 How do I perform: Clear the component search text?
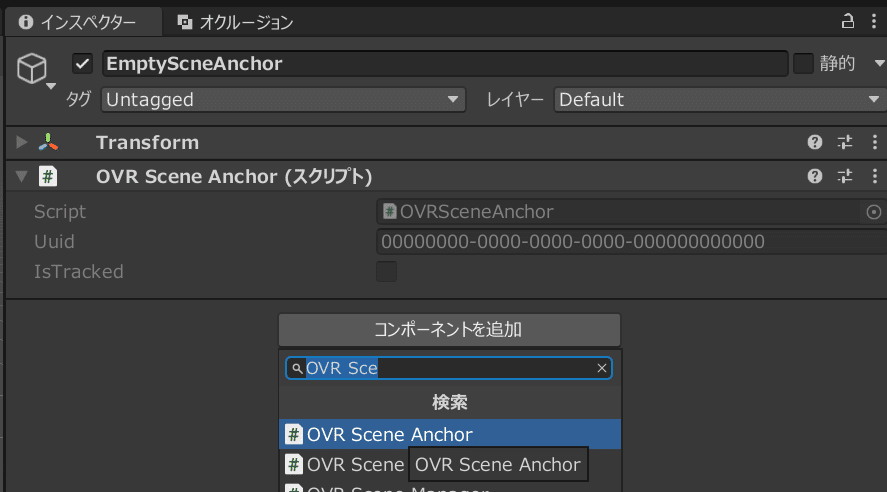pos(602,368)
